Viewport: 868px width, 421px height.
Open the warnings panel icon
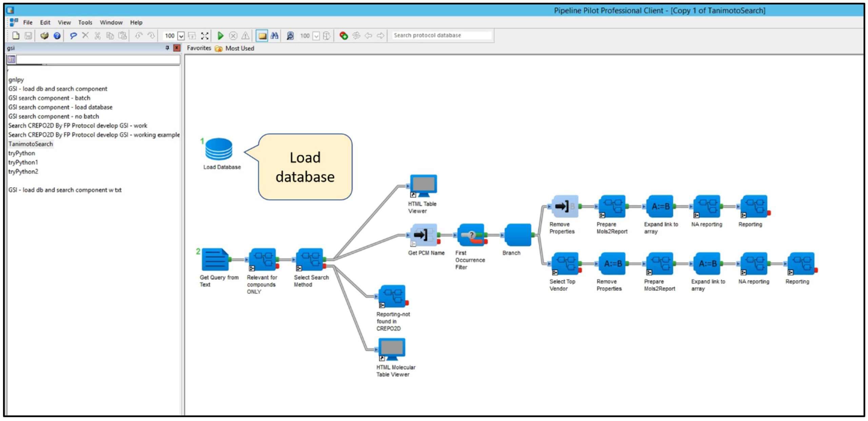coord(245,35)
